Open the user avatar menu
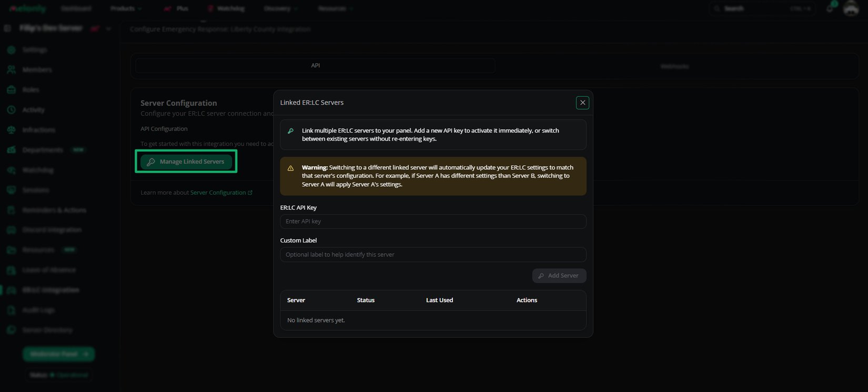 pyautogui.click(x=851, y=8)
